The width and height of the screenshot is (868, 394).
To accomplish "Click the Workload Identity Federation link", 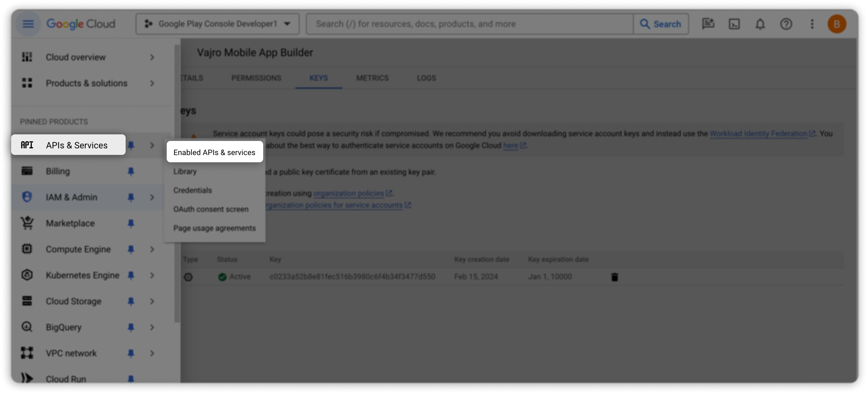I will pyautogui.click(x=758, y=134).
